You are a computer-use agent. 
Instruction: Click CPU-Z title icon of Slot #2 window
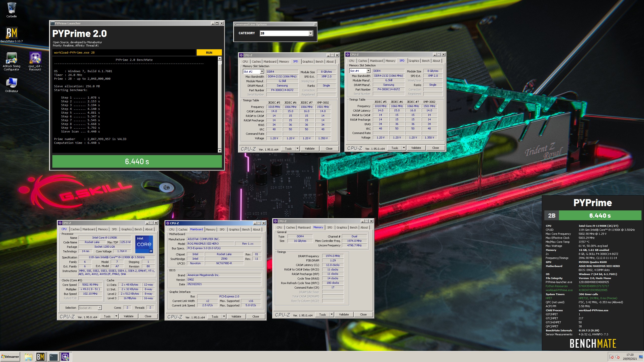tap(241, 55)
